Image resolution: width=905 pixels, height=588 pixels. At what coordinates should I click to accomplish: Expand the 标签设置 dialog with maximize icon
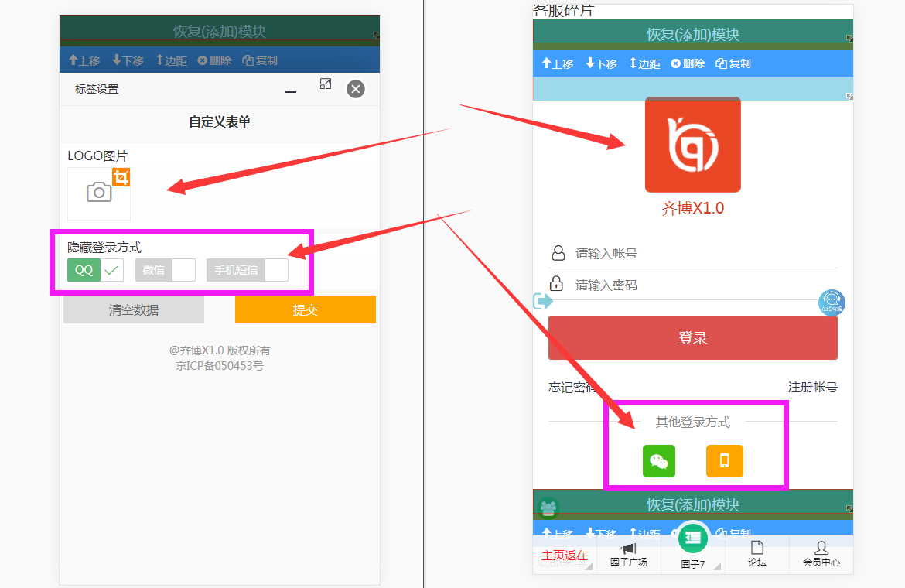pos(326,84)
